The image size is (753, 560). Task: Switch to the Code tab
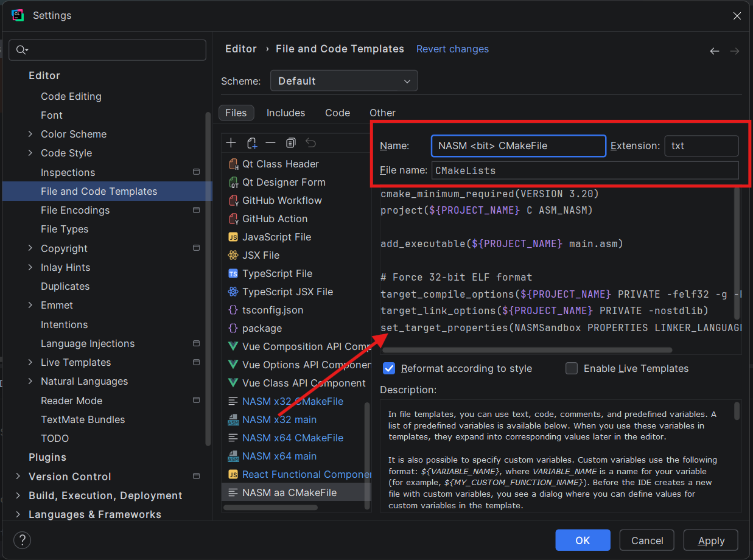coord(337,113)
